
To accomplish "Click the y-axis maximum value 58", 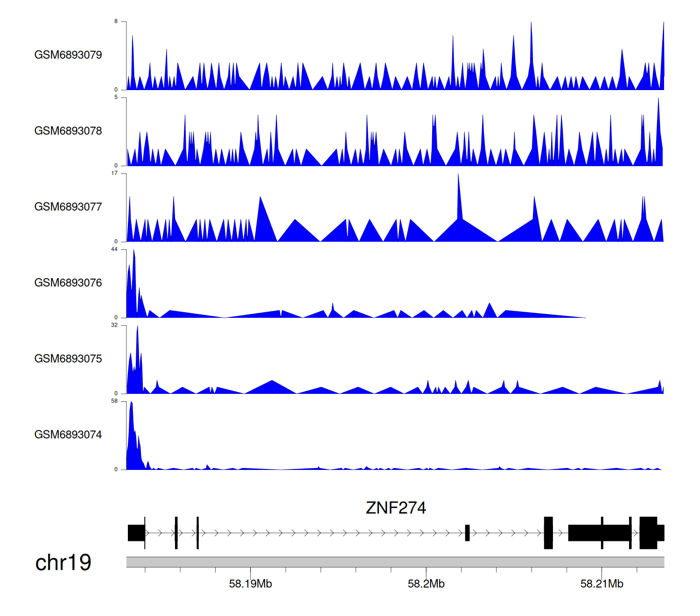I will point(114,401).
